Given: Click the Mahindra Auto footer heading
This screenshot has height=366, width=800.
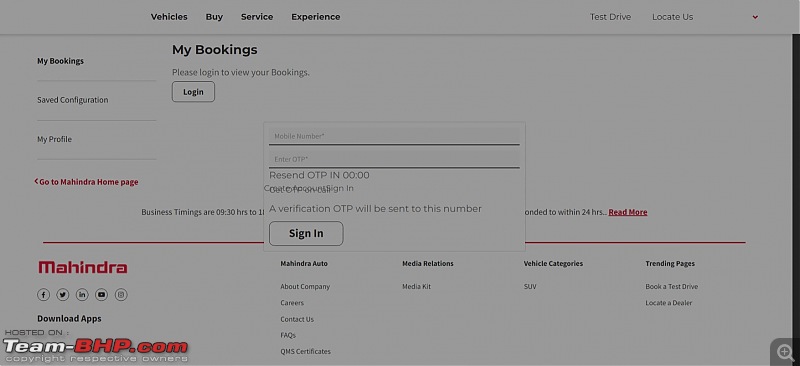Looking at the screenshot, I should click(304, 263).
